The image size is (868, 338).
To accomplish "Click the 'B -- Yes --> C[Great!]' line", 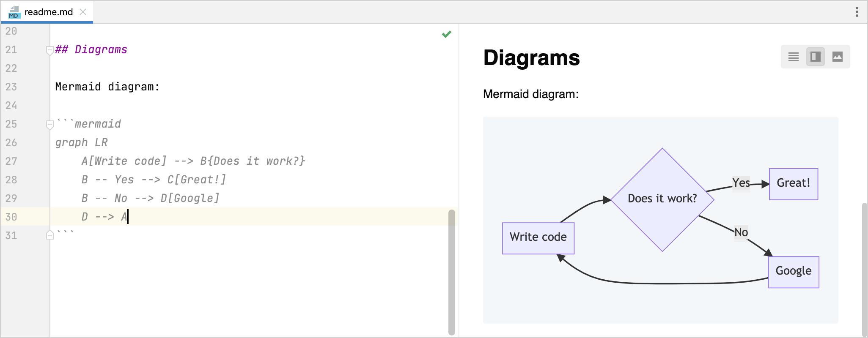I will coord(154,180).
